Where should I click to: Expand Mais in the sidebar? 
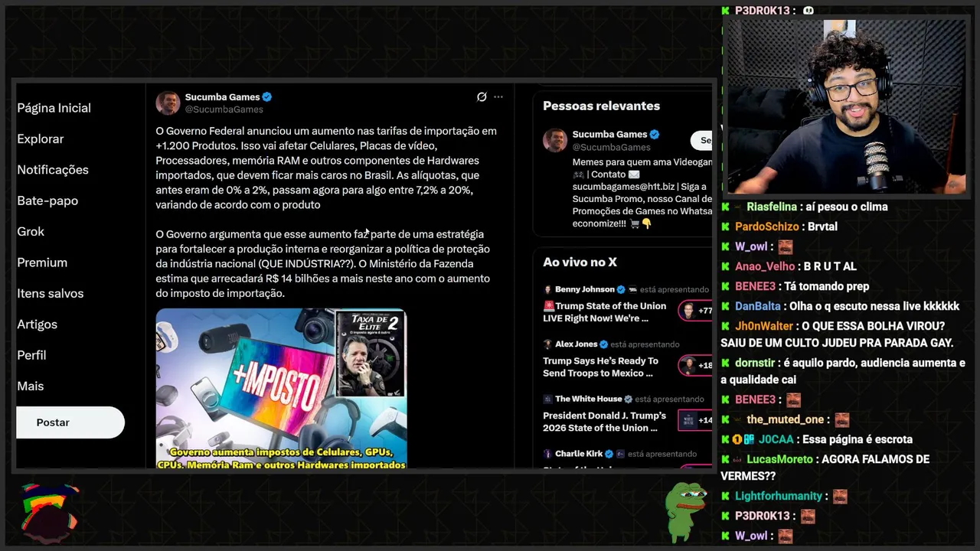31,386
